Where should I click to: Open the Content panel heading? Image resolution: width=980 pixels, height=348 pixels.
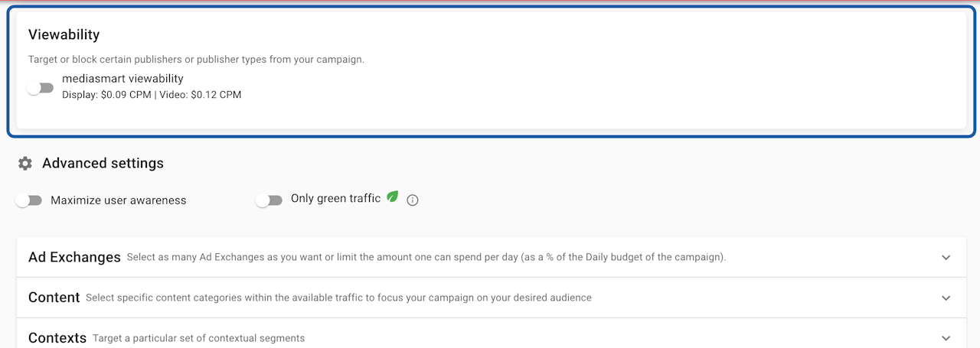click(54, 298)
